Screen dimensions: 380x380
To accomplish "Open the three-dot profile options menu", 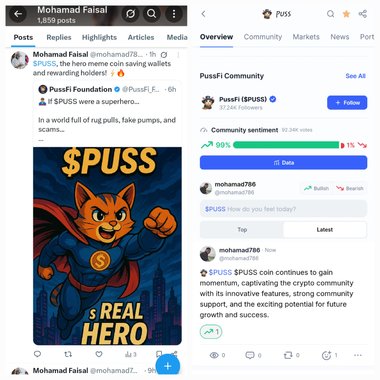I will click(174, 14).
